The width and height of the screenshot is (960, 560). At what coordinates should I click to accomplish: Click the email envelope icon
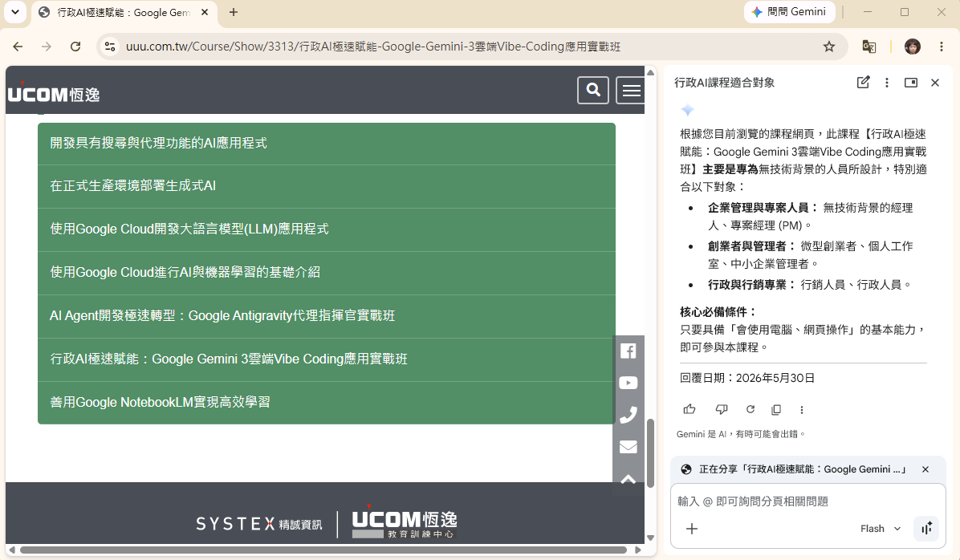628,447
